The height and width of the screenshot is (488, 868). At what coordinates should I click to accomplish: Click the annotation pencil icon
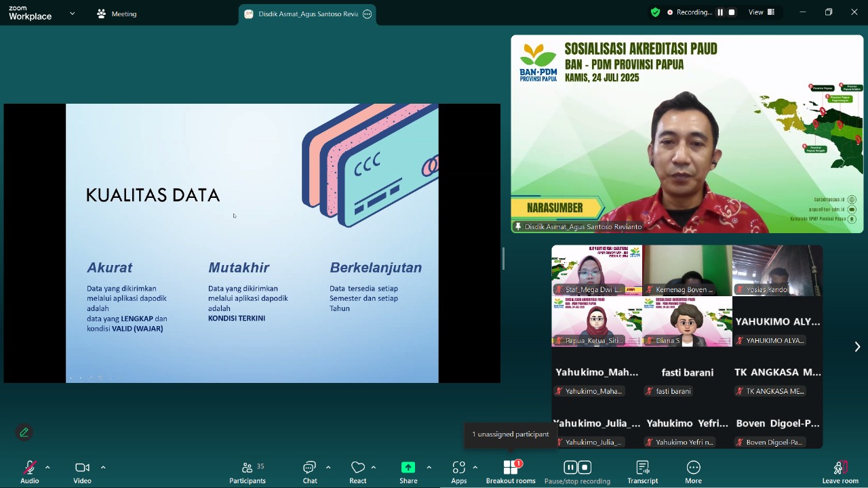click(24, 432)
